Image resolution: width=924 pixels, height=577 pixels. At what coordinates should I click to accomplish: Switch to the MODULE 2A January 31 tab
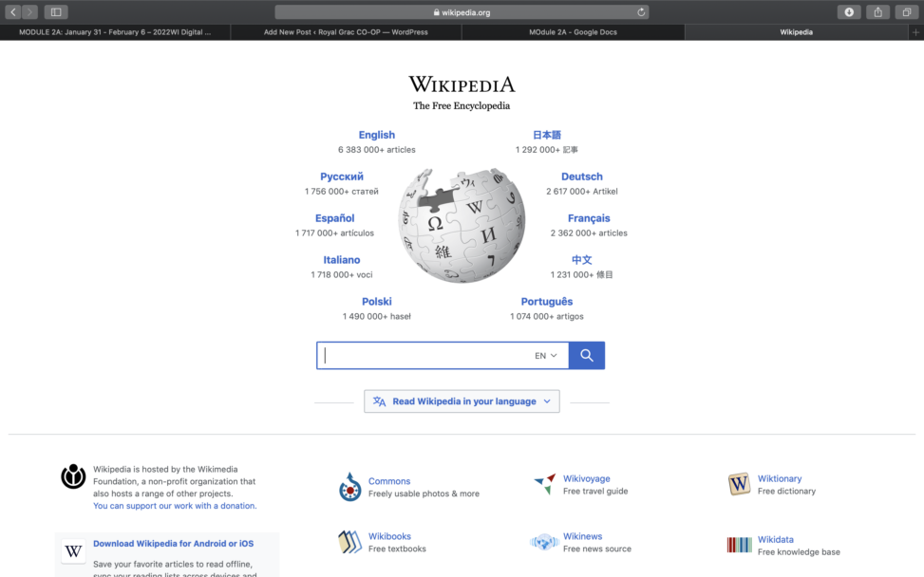click(115, 32)
